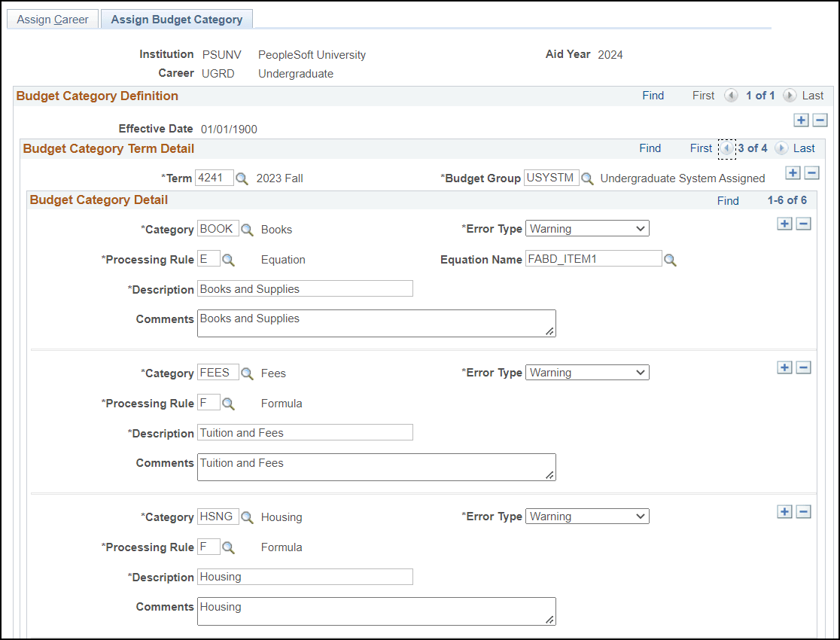Click inside the Housing Description field
Screen dimensions: 840x640
(x=305, y=577)
